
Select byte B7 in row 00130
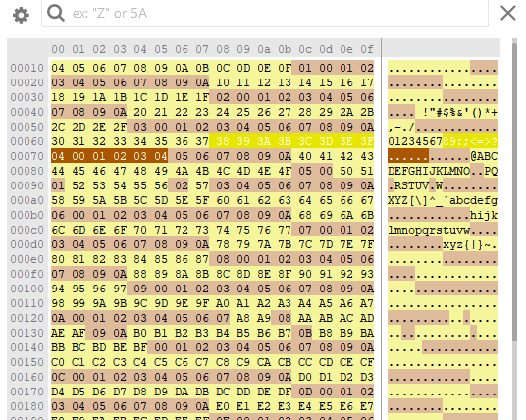(x=285, y=333)
